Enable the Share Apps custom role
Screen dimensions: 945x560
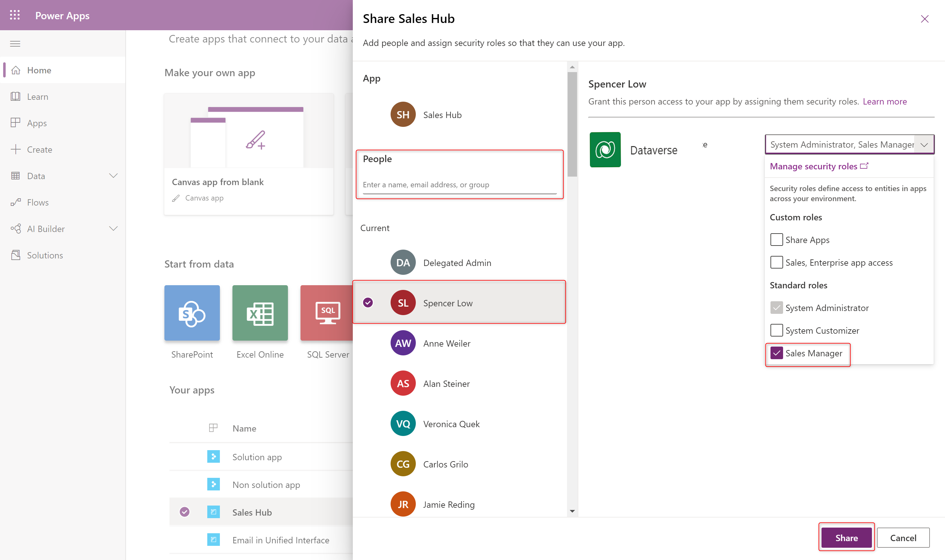(x=776, y=239)
